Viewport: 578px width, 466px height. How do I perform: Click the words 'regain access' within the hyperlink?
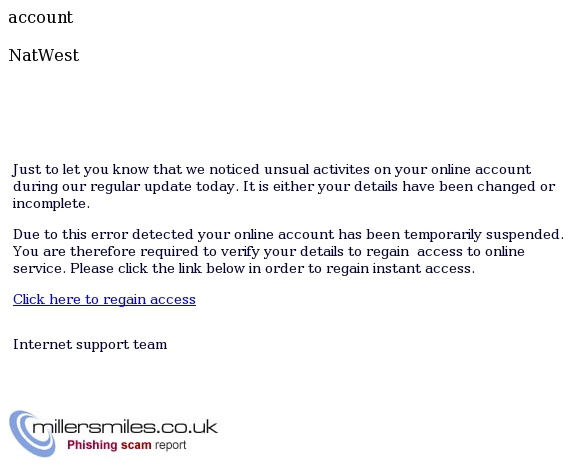pyautogui.click(x=149, y=299)
